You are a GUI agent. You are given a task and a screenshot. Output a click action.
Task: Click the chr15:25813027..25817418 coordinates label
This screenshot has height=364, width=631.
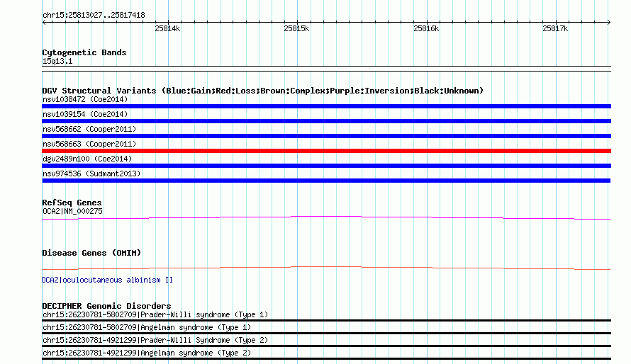coord(94,16)
